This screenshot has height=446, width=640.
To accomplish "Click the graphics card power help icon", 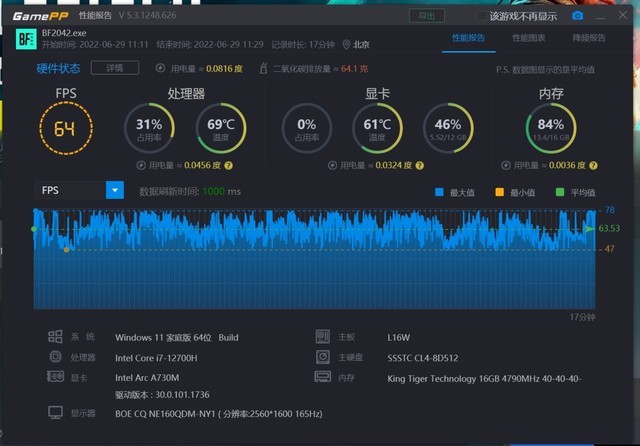I will pyautogui.click(x=420, y=165).
